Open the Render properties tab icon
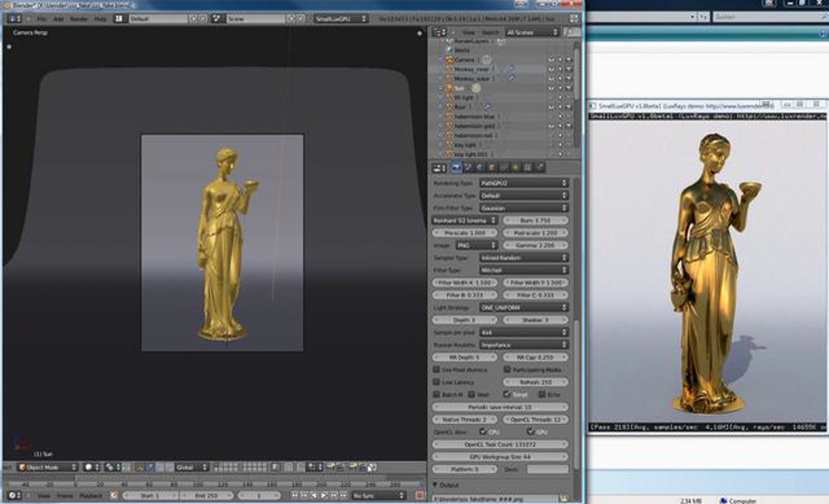This screenshot has height=504, width=829. point(456,168)
